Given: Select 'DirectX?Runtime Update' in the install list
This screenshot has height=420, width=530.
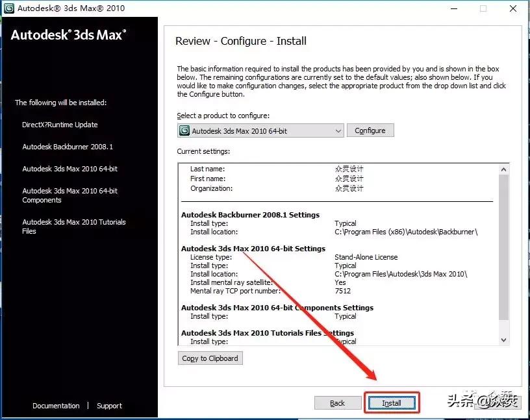Looking at the screenshot, I should pos(60,125).
